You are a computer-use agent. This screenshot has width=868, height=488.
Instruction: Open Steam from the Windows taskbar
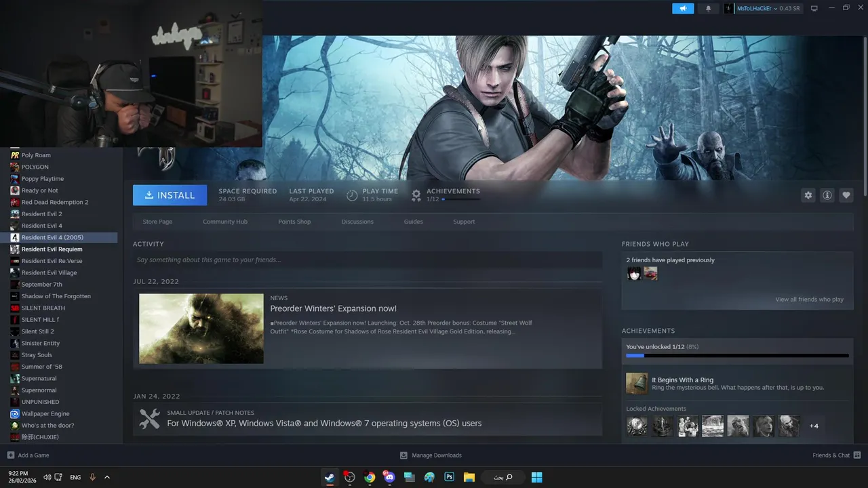330,477
